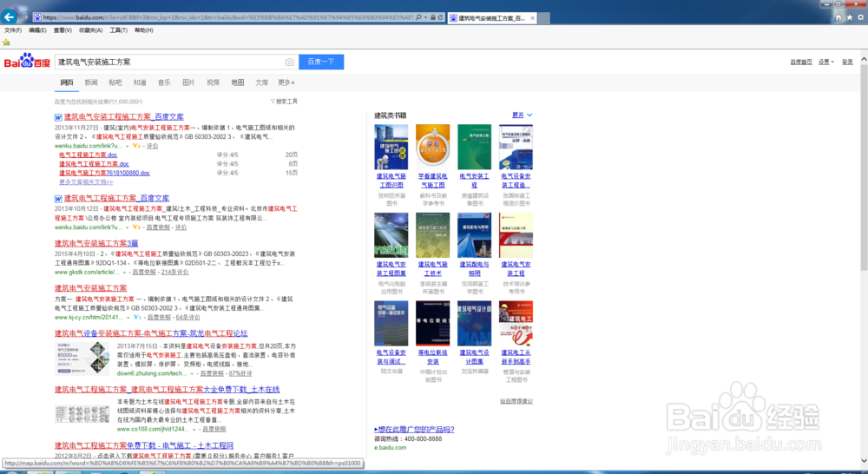868x474 pixels.
Task: Open the arrow beside the first wenku.baidu.com/link URL
Action: point(128,146)
